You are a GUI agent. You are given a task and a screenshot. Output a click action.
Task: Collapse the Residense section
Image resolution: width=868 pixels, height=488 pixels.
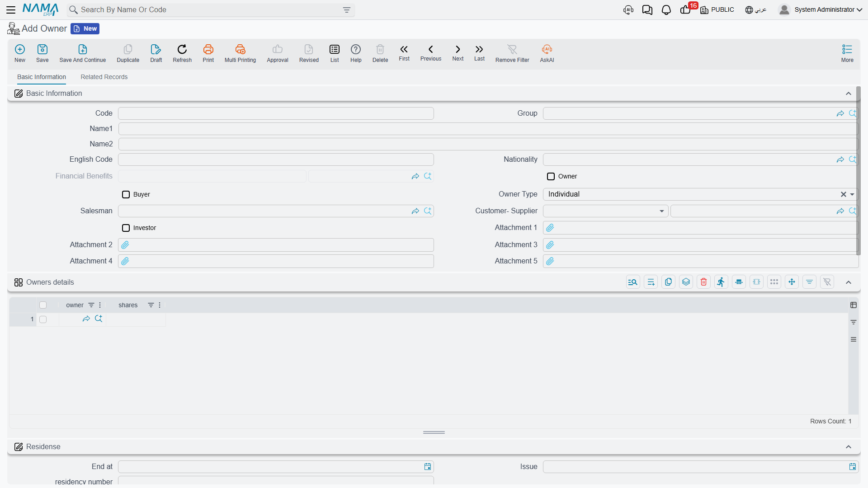[x=849, y=447]
